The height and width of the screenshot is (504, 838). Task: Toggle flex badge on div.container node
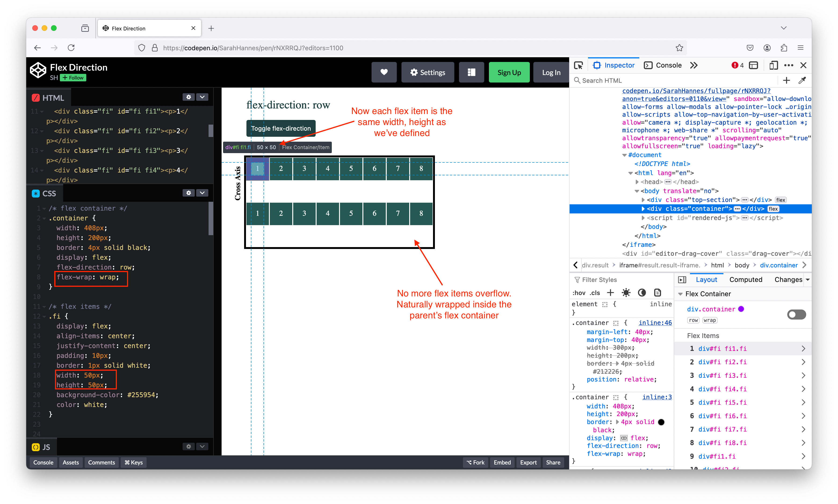pos(773,209)
